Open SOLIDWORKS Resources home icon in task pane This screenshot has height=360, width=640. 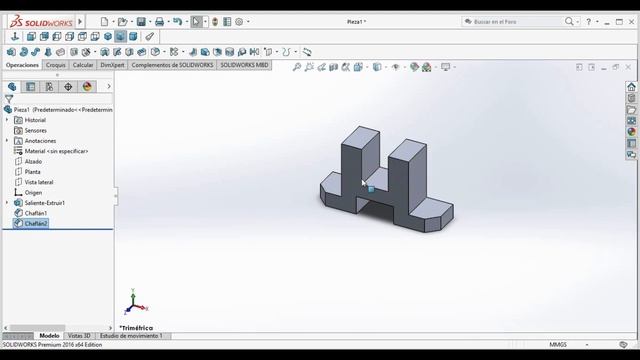(x=631, y=87)
